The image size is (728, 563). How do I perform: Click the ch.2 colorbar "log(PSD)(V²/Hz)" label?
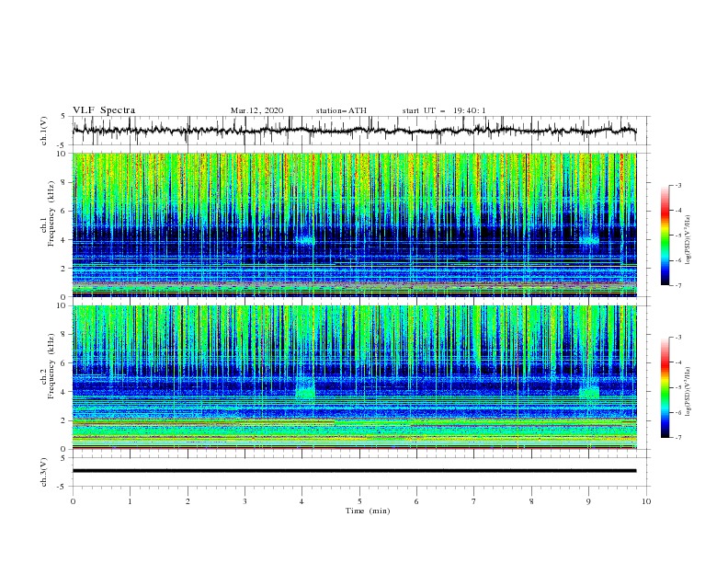688,392
